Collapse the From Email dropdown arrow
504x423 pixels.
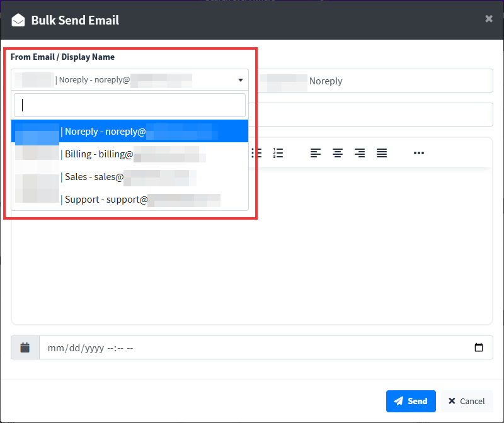[x=241, y=81]
